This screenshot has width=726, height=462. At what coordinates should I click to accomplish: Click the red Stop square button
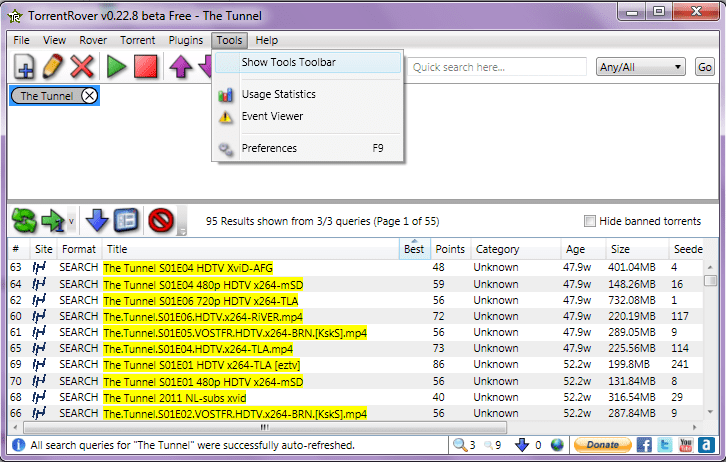(145, 67)
